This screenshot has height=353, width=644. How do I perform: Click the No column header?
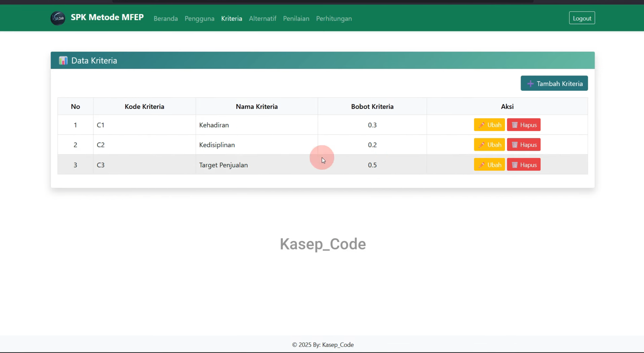pyautogui.click(x=75, y=107)
